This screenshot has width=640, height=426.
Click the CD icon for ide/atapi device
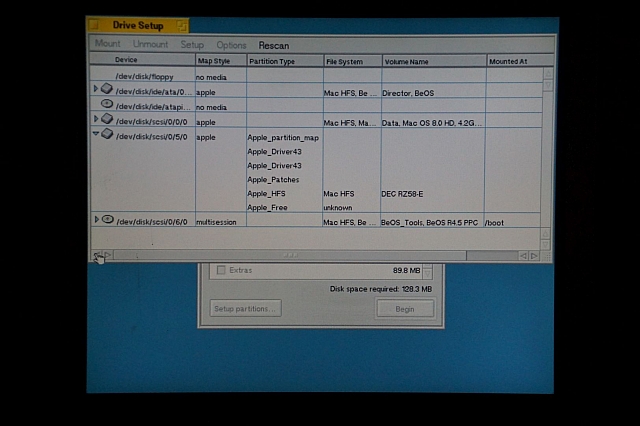(107, 104)
